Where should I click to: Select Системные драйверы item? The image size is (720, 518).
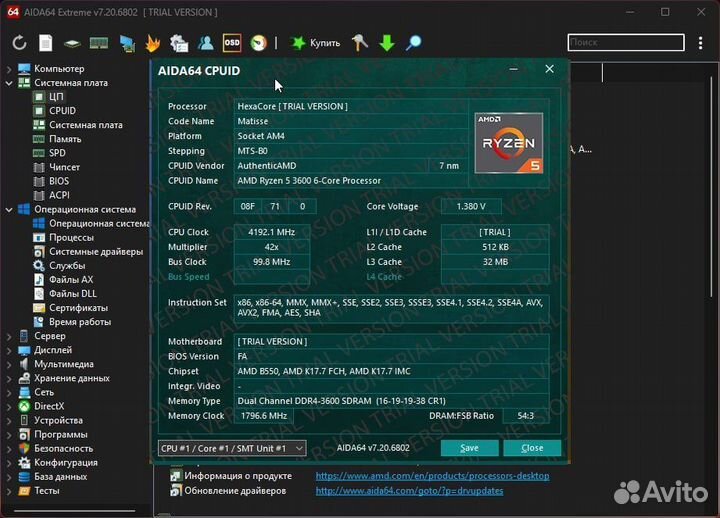tap(96, 252)
